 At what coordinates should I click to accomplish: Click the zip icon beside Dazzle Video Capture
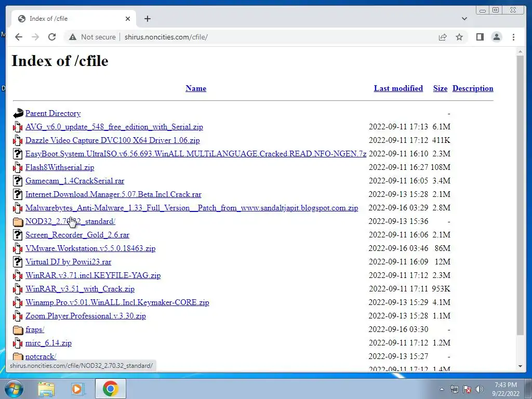pos(18,140)
